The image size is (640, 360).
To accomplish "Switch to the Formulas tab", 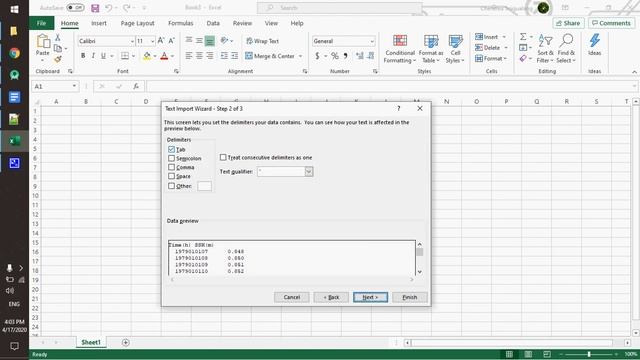I will (180, 23).
